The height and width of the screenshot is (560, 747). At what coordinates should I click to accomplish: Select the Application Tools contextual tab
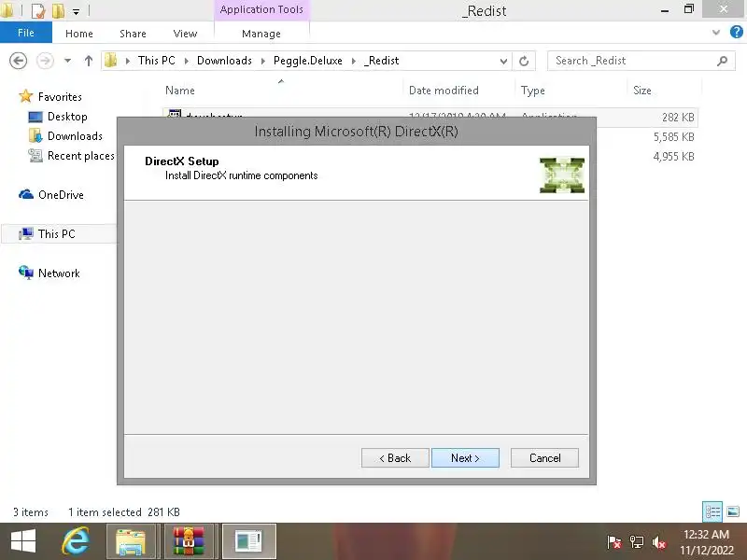pyautogui.click(x=261, y=9)
